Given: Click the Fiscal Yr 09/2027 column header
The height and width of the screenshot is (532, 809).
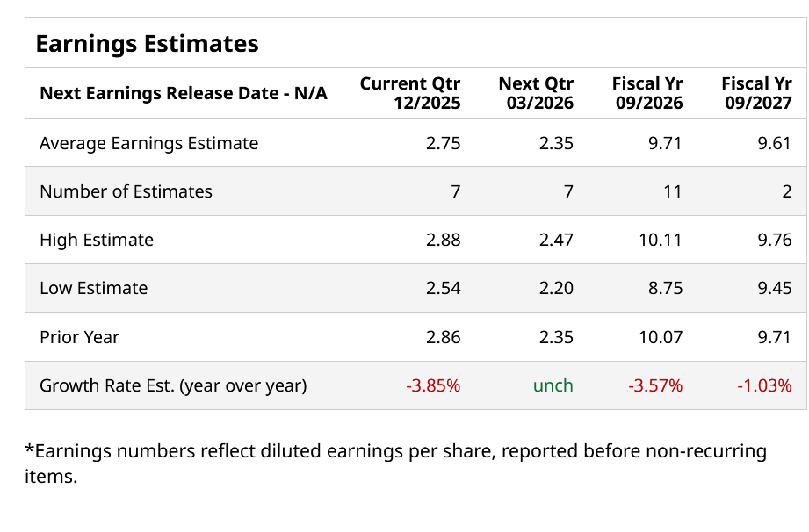Looking at the screenshot, I should 756,93.
